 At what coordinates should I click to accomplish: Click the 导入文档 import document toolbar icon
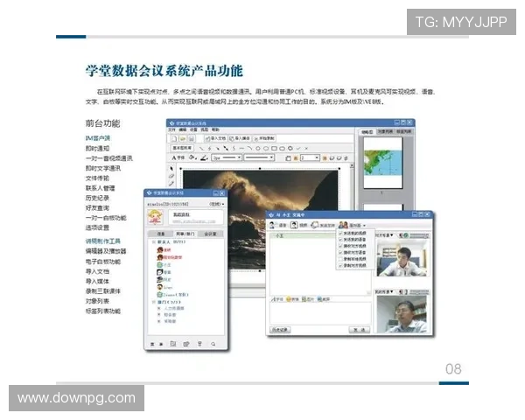coord(214,138)
